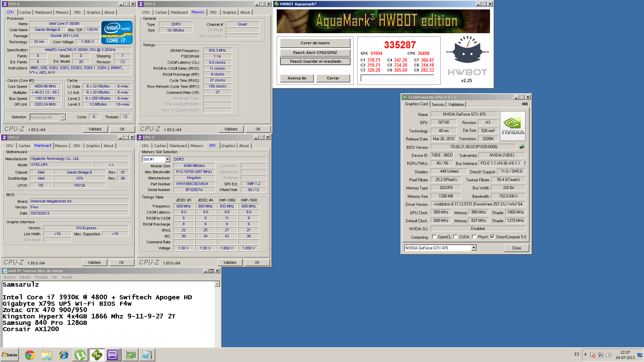Open the Edición menu in Notepad

[25, 277]
